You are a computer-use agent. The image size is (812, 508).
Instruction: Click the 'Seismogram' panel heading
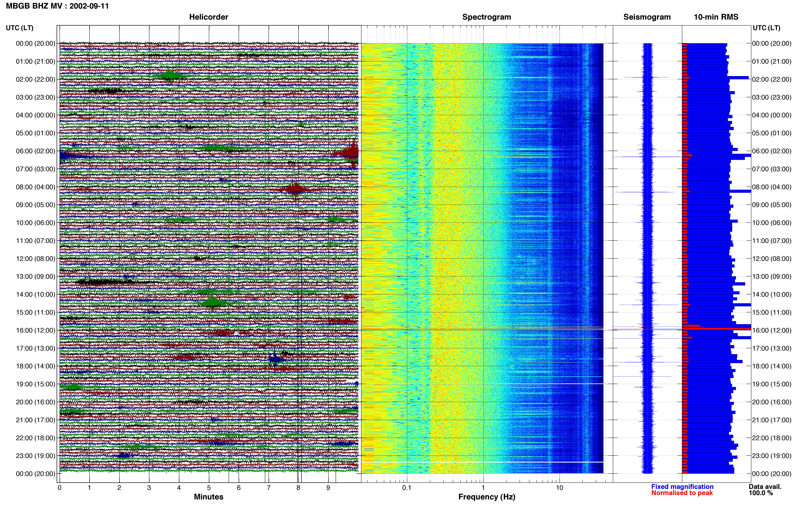coord(647,17)
